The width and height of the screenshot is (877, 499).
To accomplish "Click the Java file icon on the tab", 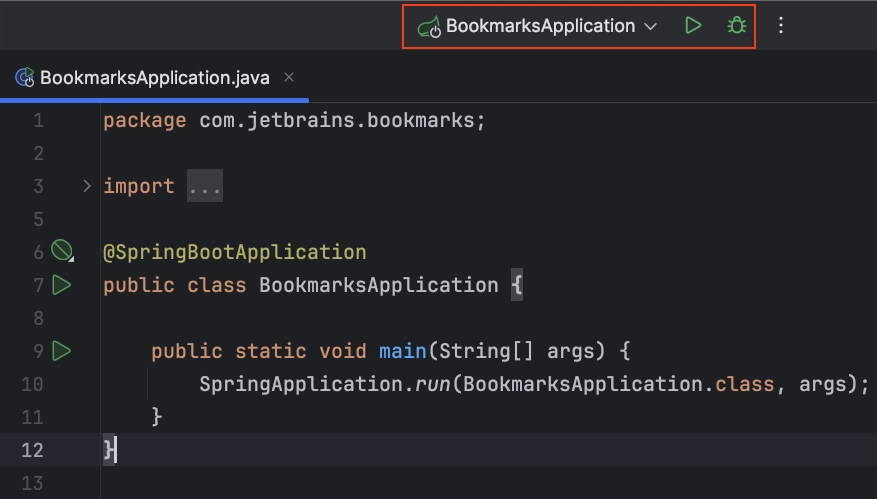I will (x=25, y=77).
